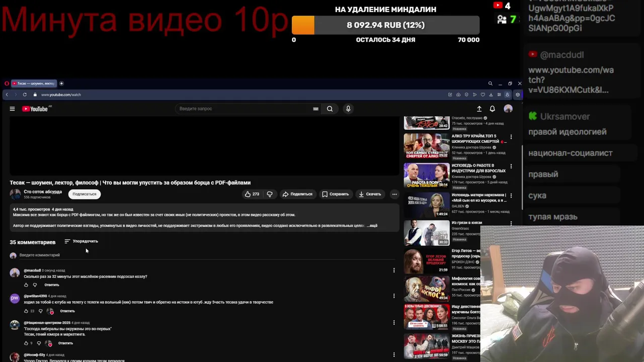Open ИСПОВЕДЬ О РАБОТЕ В ИНДУСТРИИ video thumbnail
Image resolution: width=644 pixels, height=362 pixels.
pos(427,175)
